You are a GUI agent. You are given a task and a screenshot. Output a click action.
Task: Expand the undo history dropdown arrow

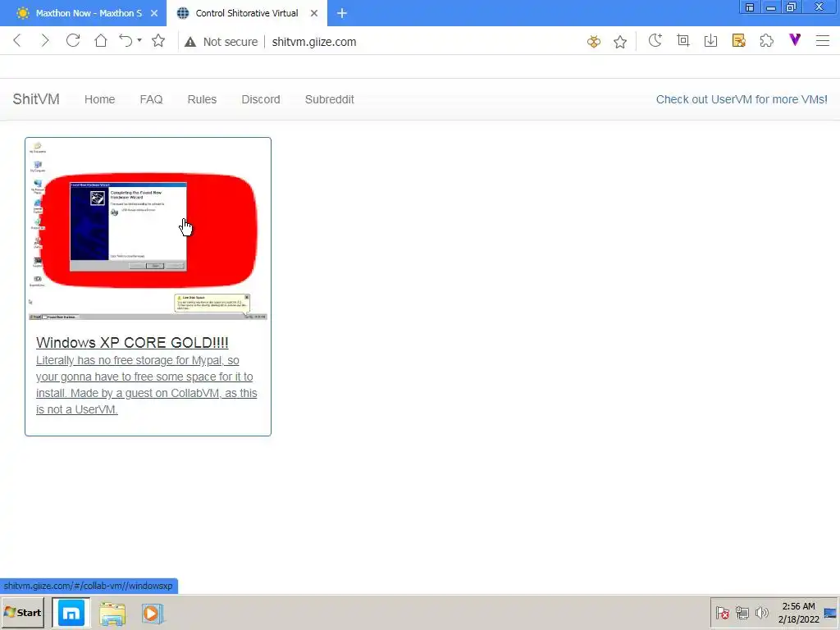click(x=139, y=40)
